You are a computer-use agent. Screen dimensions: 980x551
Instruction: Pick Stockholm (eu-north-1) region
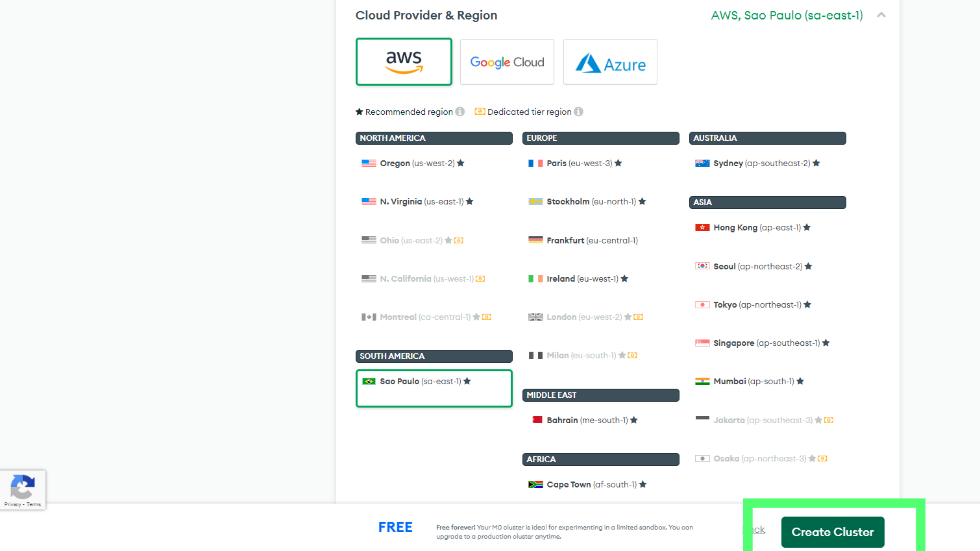[601, 202]
